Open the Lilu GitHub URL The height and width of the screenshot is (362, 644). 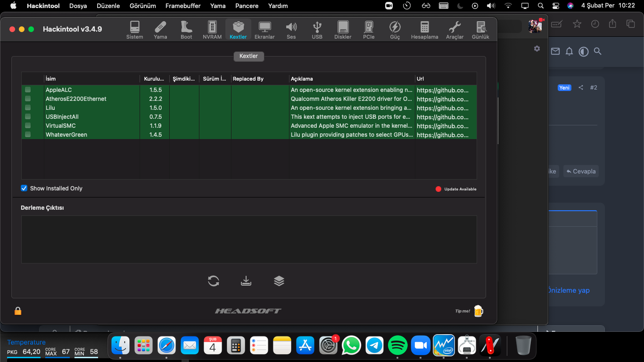tap(442, 108)
